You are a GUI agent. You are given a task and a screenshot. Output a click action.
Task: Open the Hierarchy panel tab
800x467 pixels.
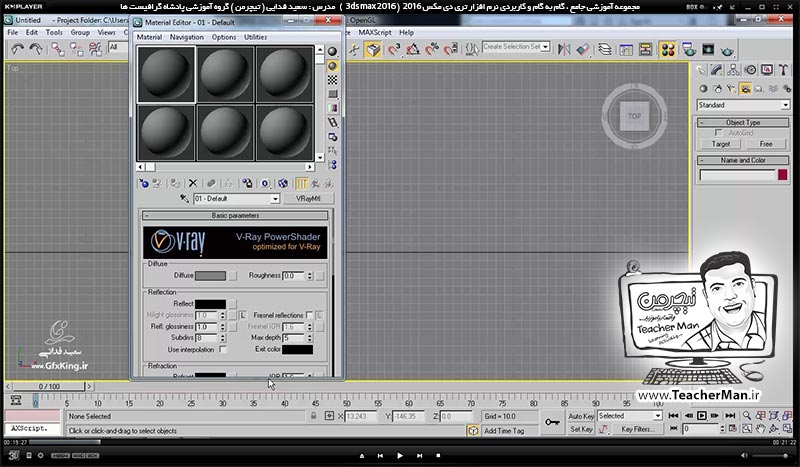[x=733, y=70]
